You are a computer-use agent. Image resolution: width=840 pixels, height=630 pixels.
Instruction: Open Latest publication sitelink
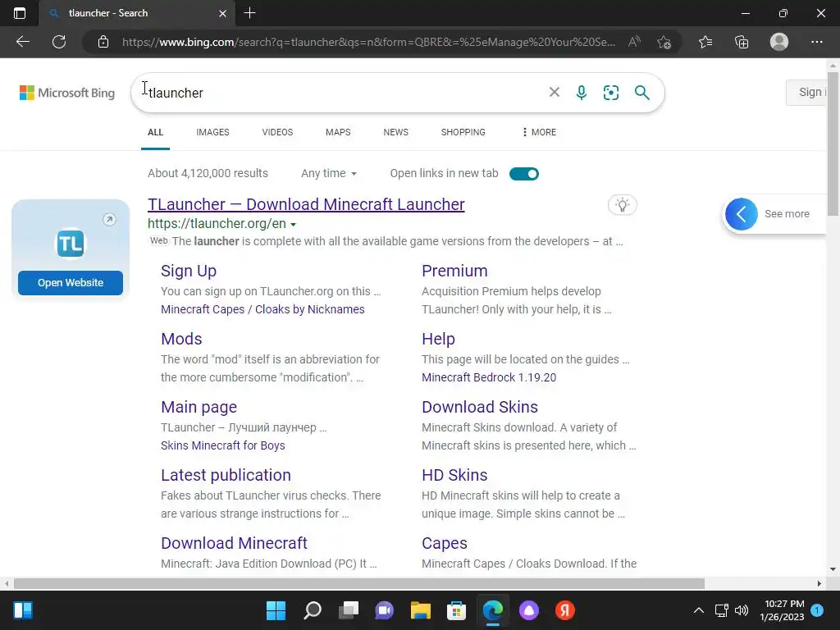[226, 475]
